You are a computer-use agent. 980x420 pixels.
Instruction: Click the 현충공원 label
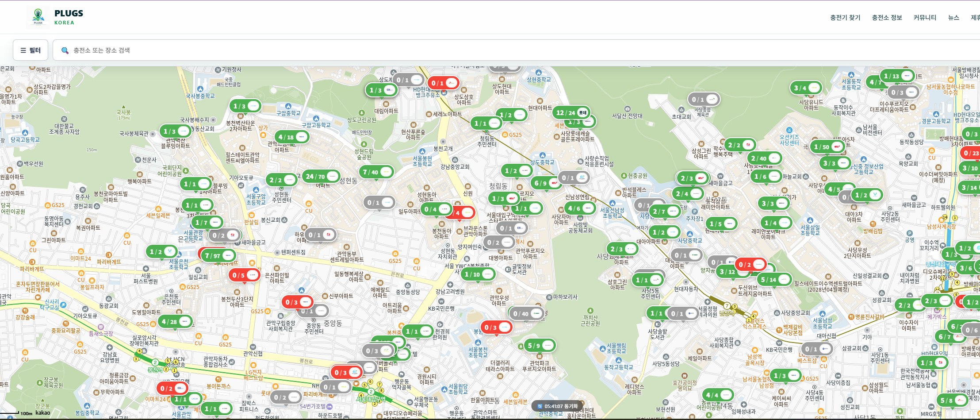coord(637,176)
